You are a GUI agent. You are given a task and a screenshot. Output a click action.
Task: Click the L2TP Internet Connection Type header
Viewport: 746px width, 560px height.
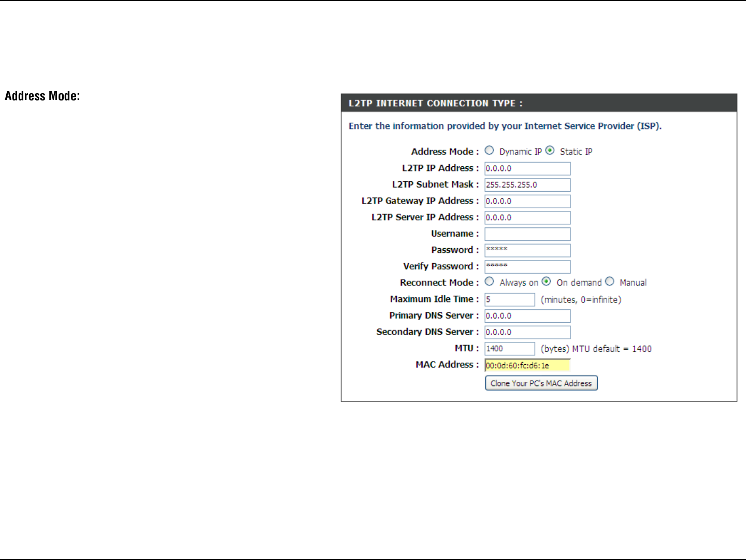(435, 103)
